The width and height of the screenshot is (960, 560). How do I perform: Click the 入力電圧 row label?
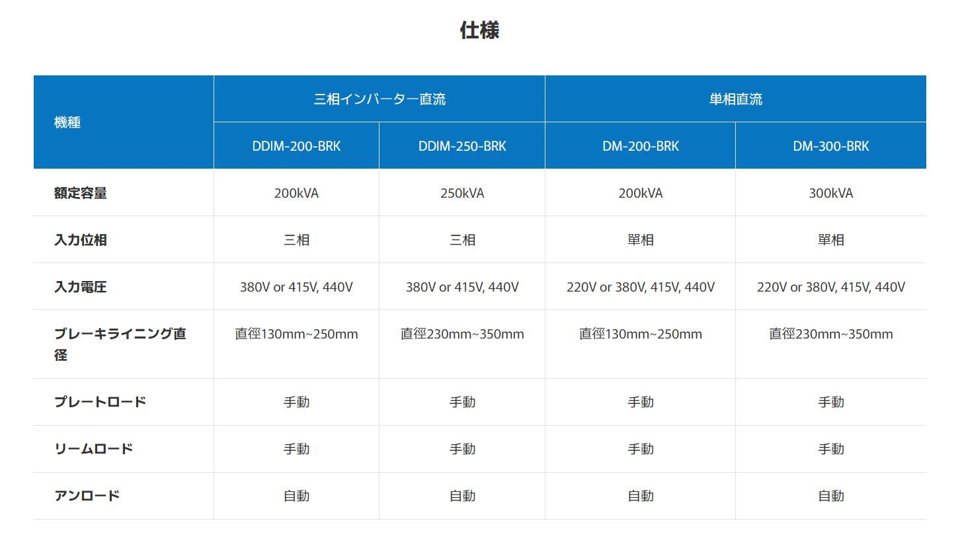81,287
